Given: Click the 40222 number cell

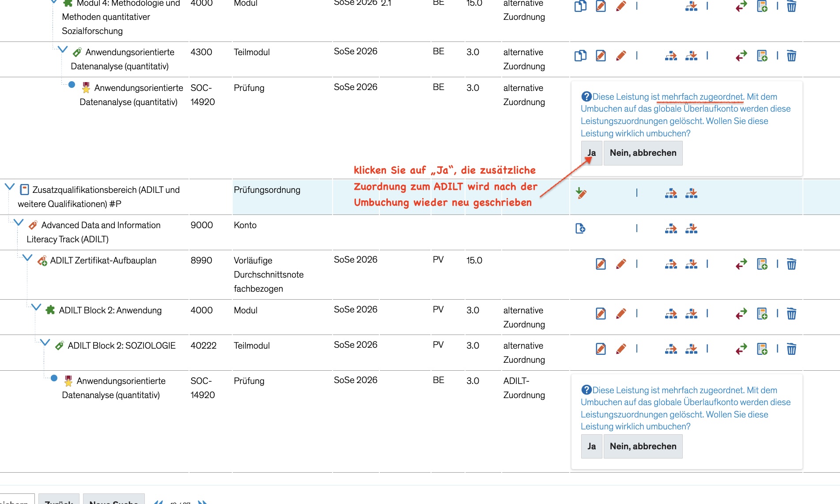Looking at the screenshot, I should [203, 346].
